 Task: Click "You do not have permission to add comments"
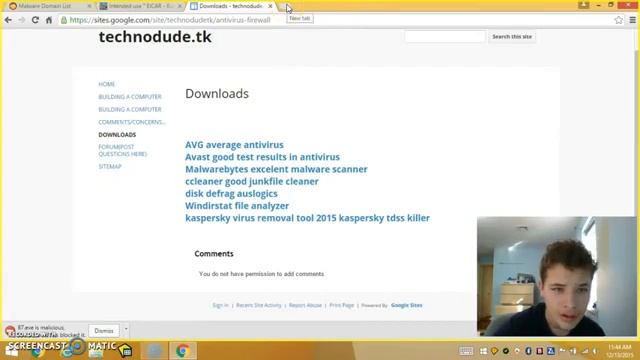tap(261, 274)
